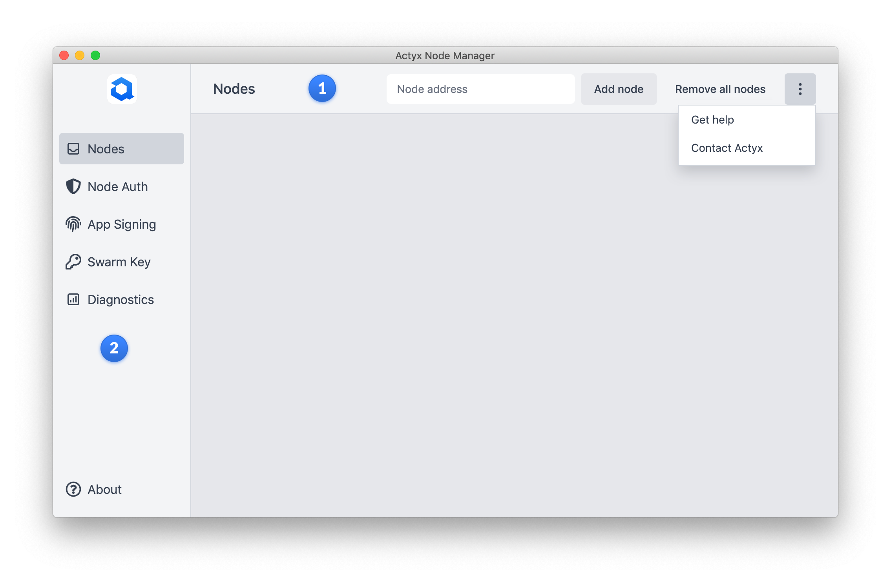The height and width of the screenshot is (588, 891).
Task: Click the Swarm Key key icon
Action: pos(73,262)
